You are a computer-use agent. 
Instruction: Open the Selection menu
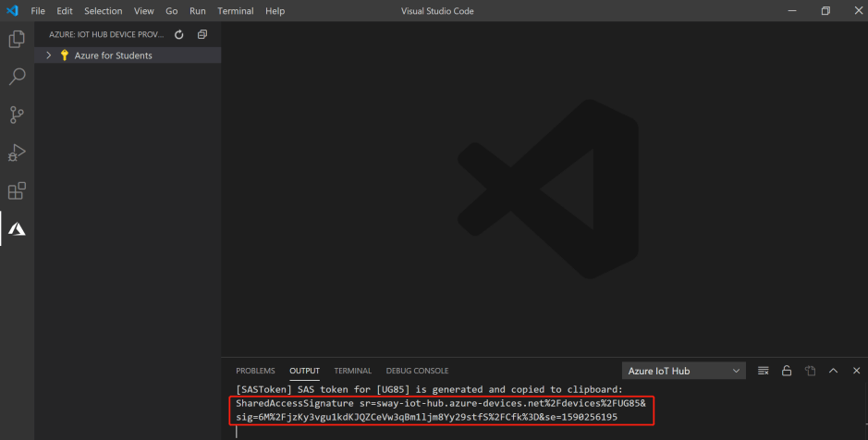tap(103, 11)
